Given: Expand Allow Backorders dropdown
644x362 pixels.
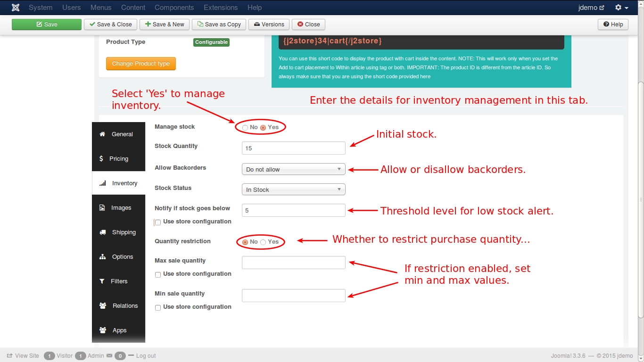Looking at the screenshot, I should click(x=293, y=169).
